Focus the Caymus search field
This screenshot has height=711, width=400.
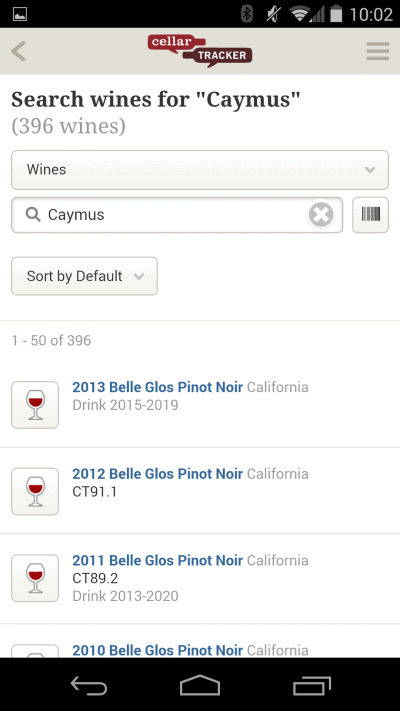click(177, 214)
